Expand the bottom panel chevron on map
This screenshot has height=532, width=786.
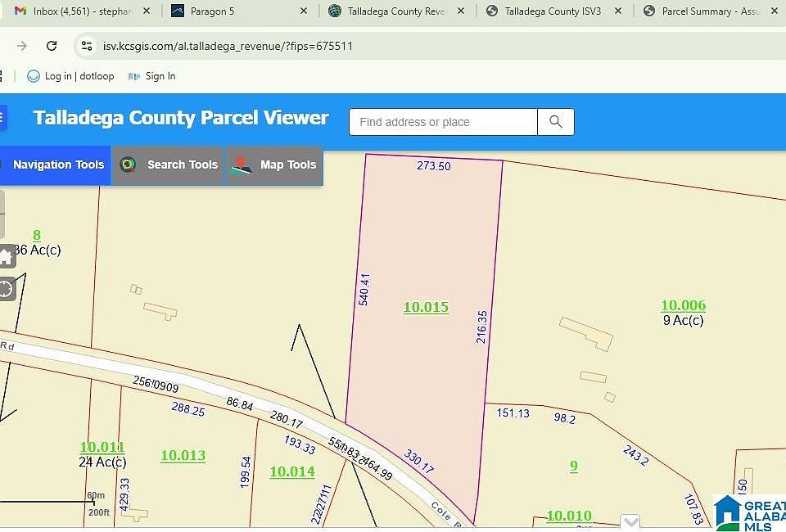pyautogui.click(x=630, y=521)
